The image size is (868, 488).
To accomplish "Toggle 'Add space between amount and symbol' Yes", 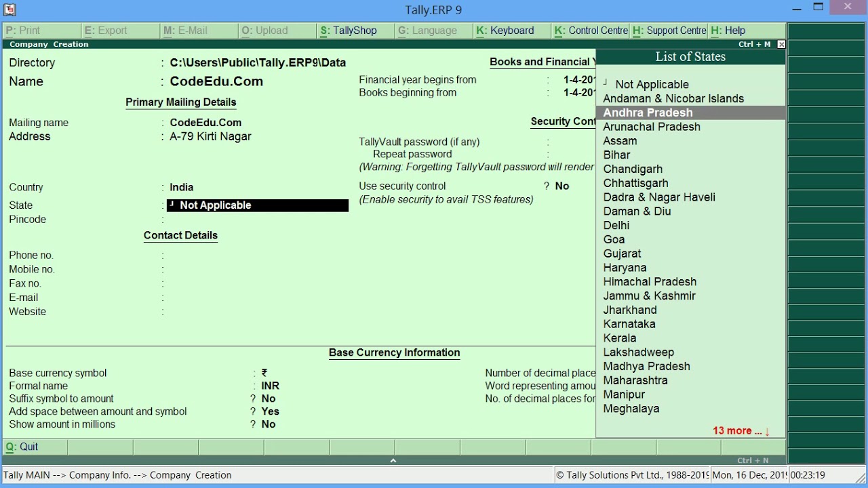I will (x=270, y=411).
